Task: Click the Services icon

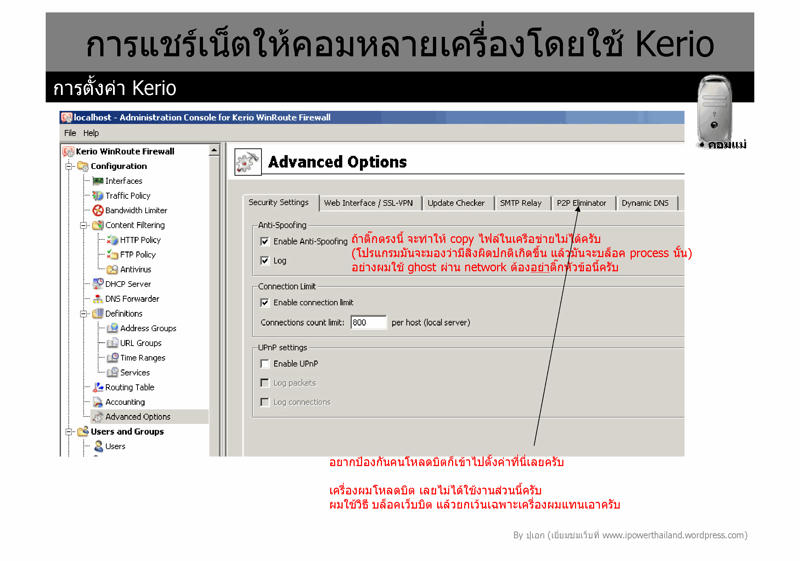Action: [113, 373]
